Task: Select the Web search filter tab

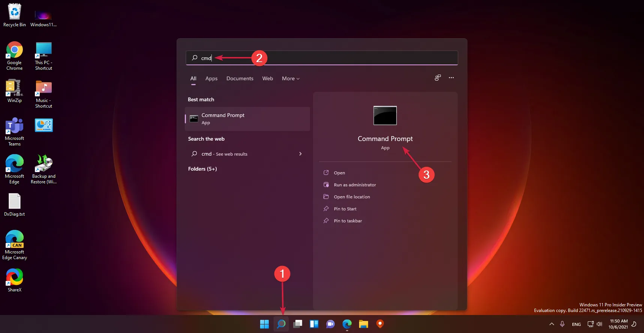Action: click(x=268, y=78)
